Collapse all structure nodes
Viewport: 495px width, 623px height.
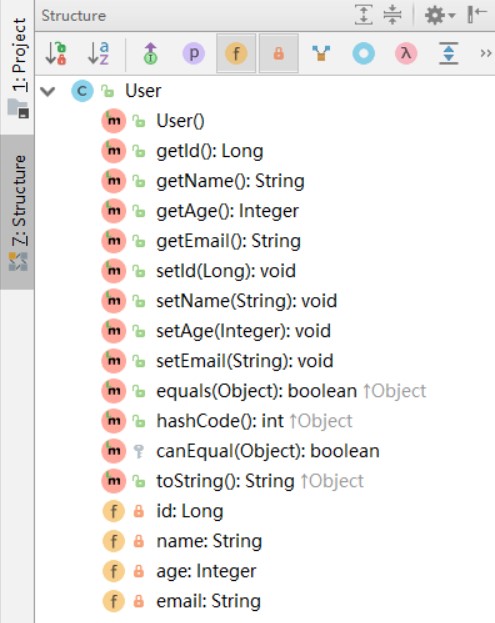click(x=393, y=15)
